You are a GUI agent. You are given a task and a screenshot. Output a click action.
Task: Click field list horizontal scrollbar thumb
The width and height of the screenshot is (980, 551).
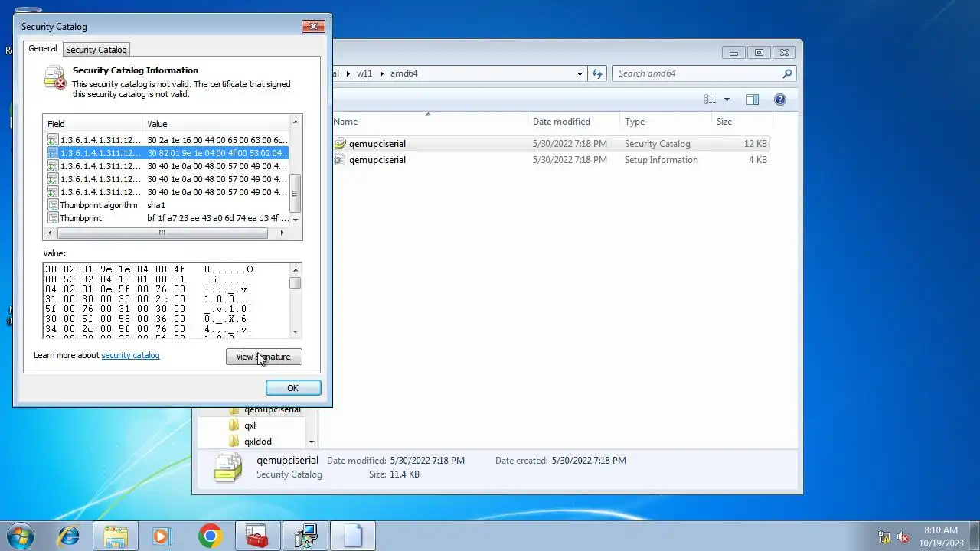point(162,233)
